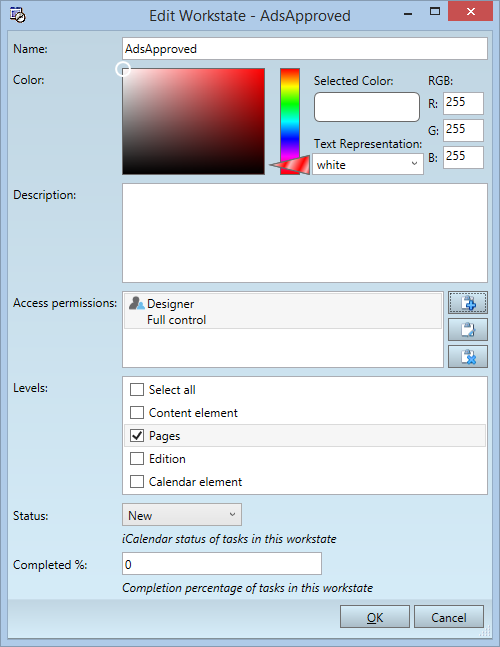Click the add access permission icon
This screenshot has width=500, height=647.
click(468, 303)
